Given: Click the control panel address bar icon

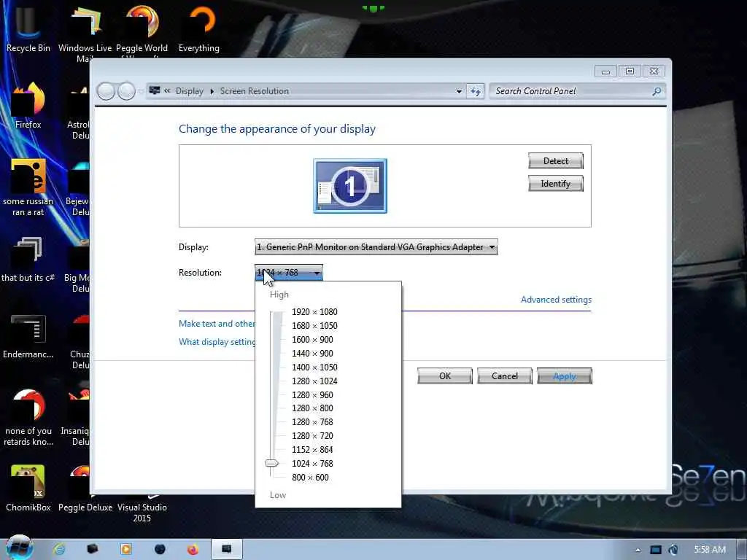Looking at the screenshot, I should 155,90.
